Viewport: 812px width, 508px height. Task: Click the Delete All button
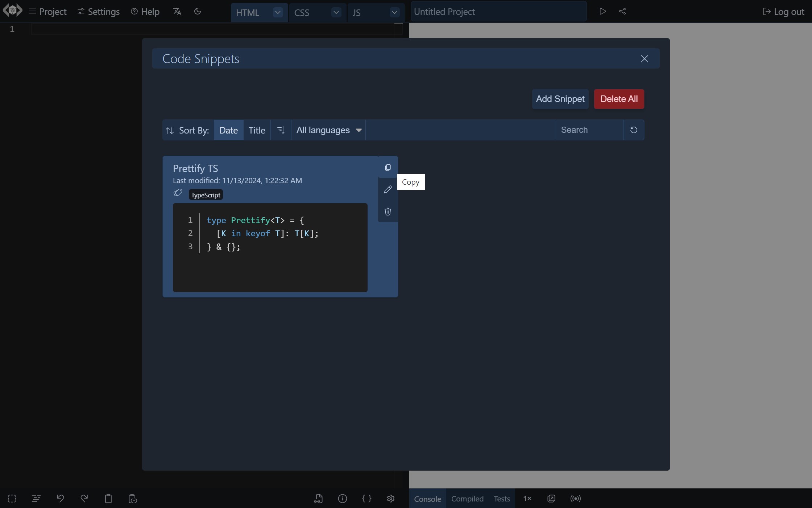coord(619,99)
